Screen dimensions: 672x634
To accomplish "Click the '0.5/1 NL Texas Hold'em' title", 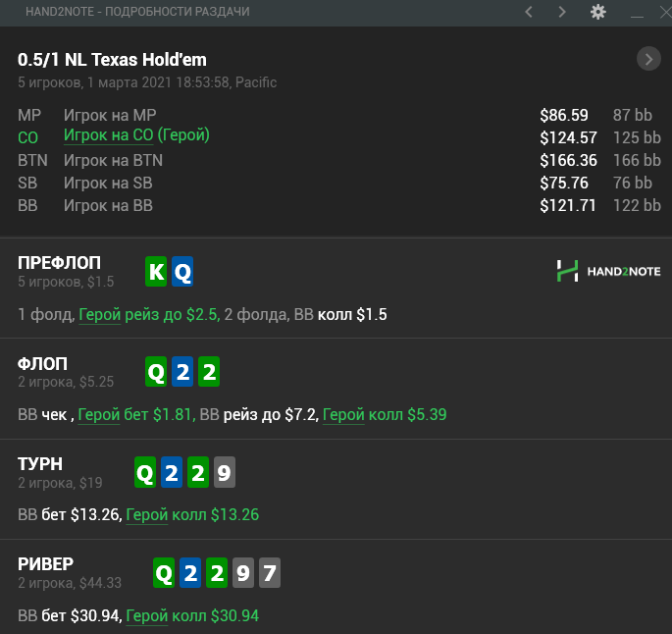I will [x=112, y=60].
